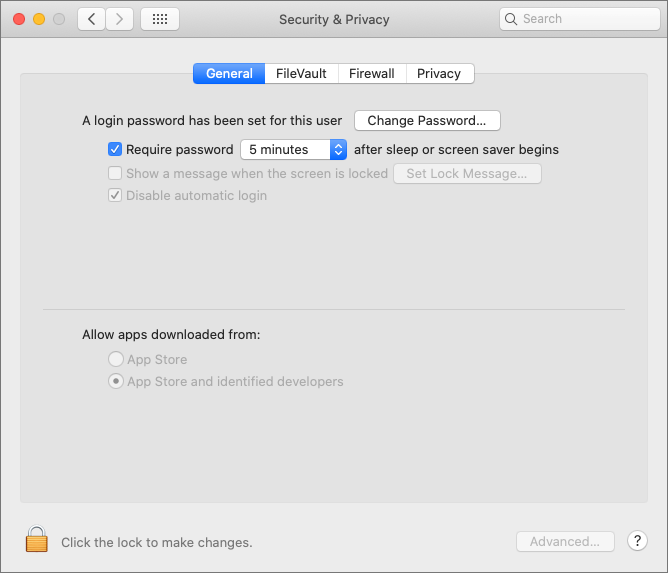Click the magnifying glass search icon
The height and width of the screenshot is (573, 668).
pos(511,19)
